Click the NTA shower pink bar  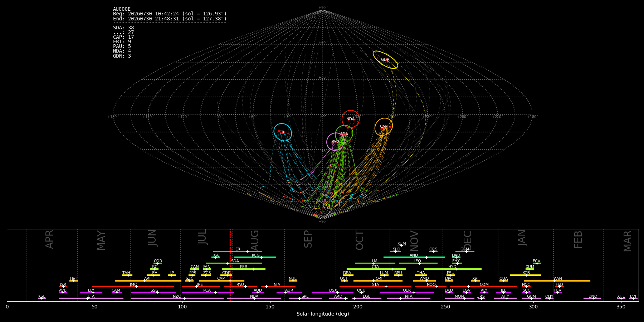(x=409, y=298)
